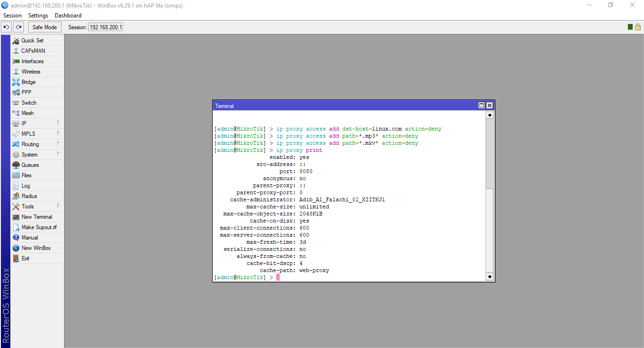Click the Interfaces icon in sidebar
This screenshot has width=644, height=348.
click(16, 61)
